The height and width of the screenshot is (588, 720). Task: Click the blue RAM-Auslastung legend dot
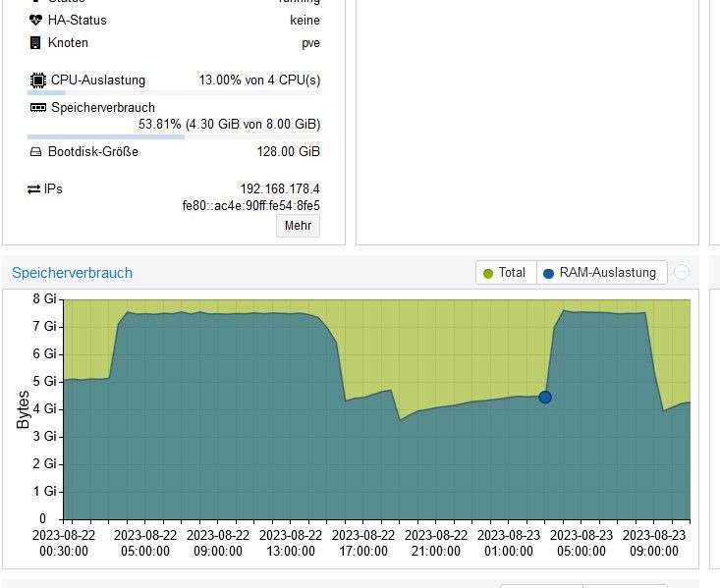pos(548,273)
